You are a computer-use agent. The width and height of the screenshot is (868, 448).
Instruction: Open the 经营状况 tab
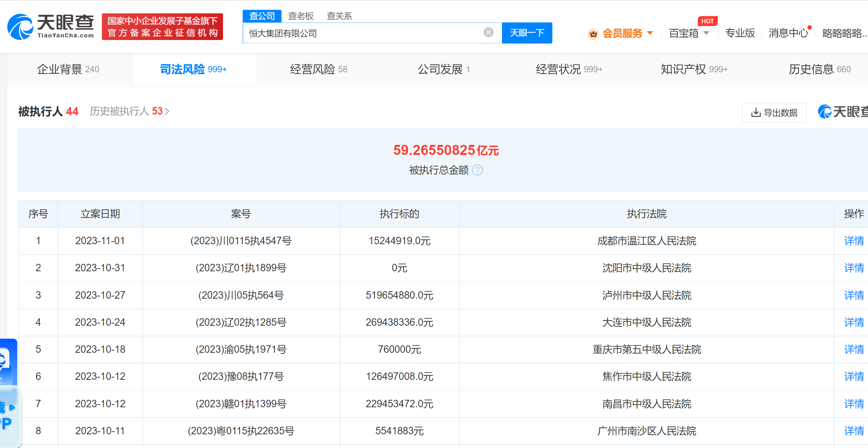point(569,69)
